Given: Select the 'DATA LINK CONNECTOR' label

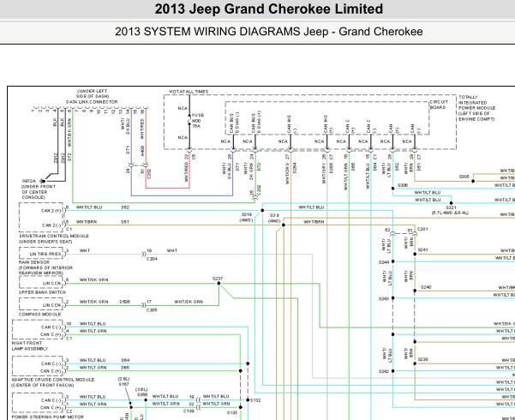Looking at the screenshot, I should [x=92, y=102].
